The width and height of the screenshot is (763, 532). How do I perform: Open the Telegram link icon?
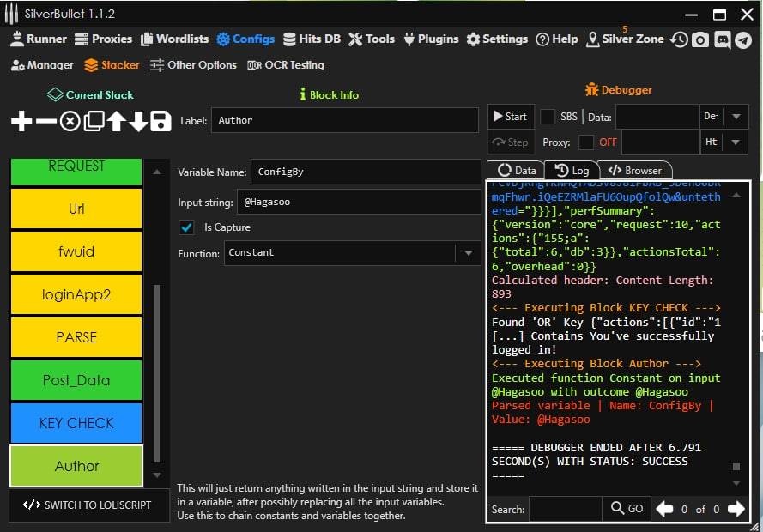[743, 39]
